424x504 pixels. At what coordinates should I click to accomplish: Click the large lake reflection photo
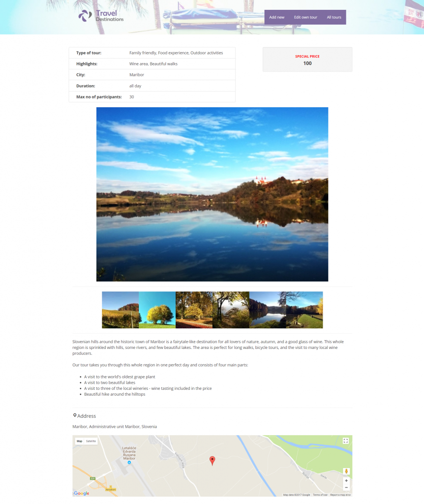click(212, 194)
